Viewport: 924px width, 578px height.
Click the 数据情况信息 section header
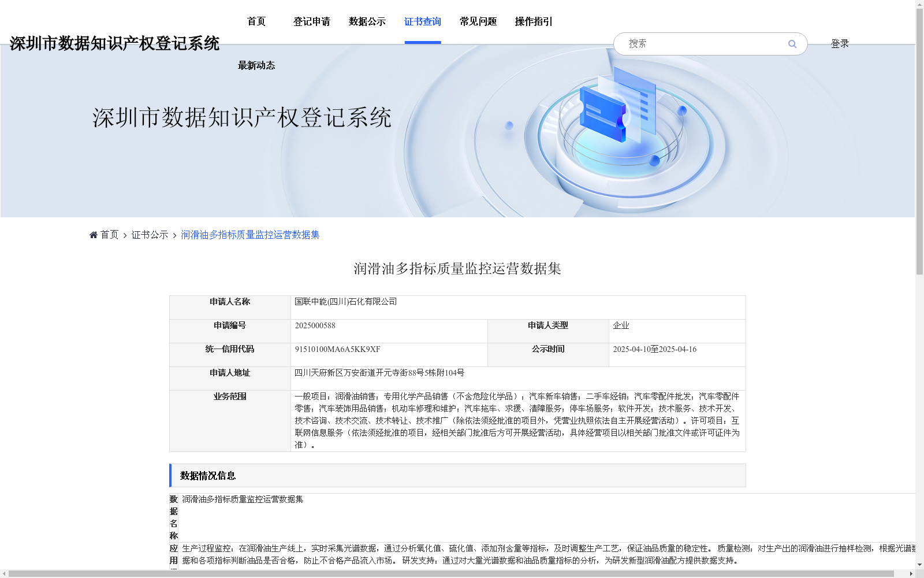click(457, 475)
